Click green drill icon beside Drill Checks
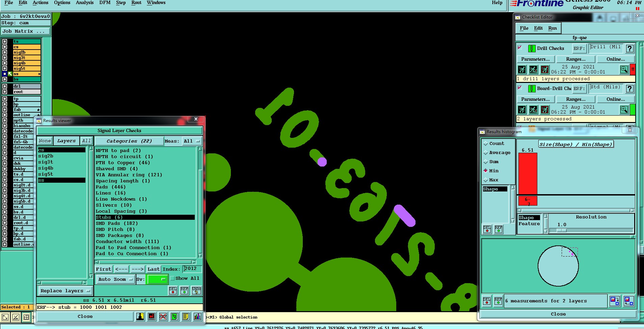Screen dimensions: 644x329 (532, 49)
